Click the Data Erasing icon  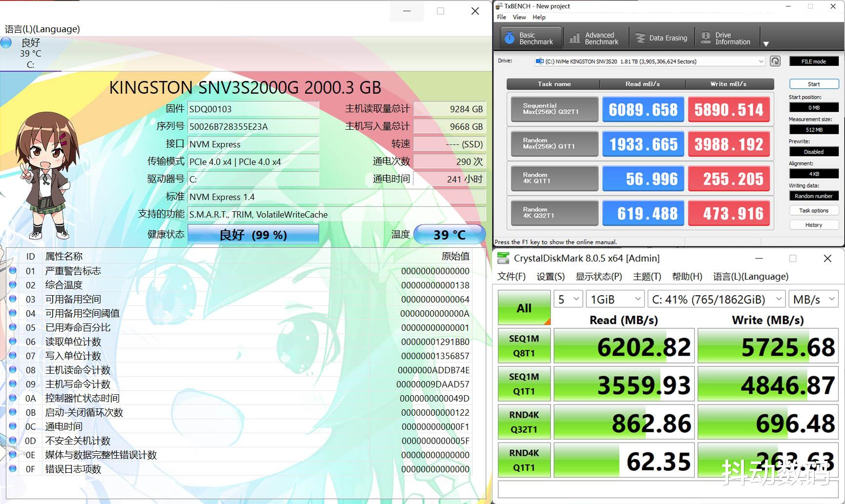click(x=640, y=38)
